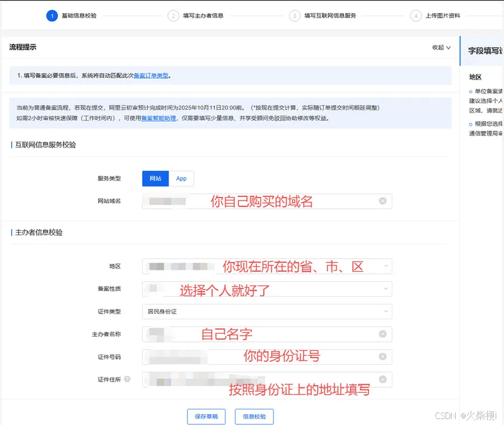The height and width of the screenshot is (425, 504).
Task: Focus the 网站域名 input field
Action: (267, 201)
